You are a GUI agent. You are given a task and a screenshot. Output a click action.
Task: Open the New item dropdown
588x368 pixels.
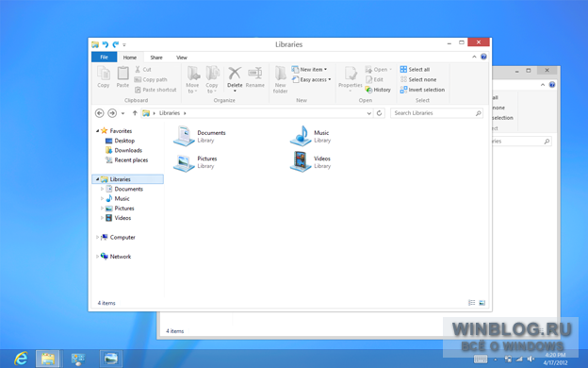coord(309,70)
